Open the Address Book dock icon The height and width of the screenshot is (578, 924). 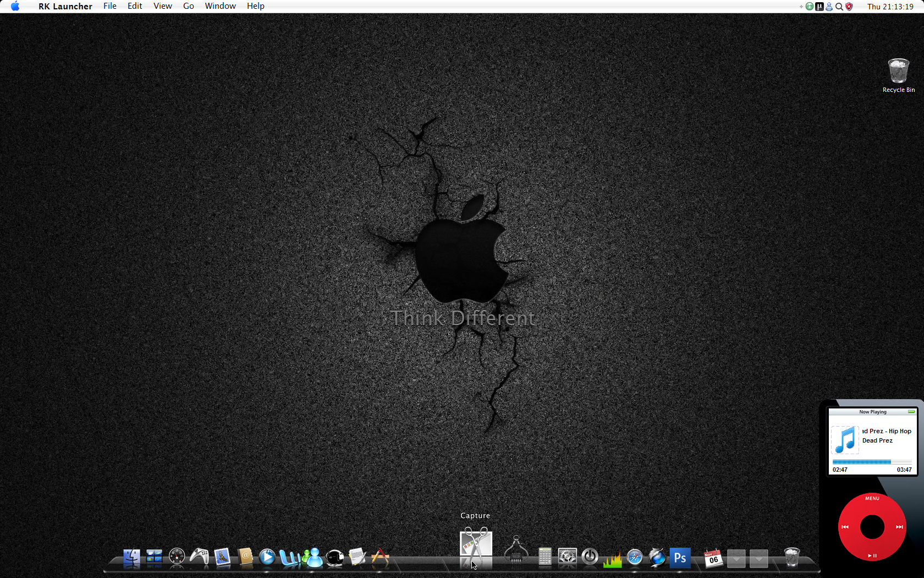pyautogui.click(x=245, y=558)
